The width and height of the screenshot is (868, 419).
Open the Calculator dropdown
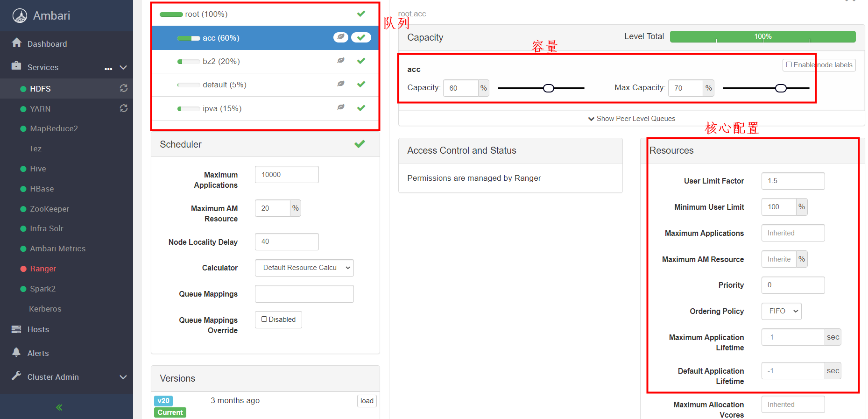click(304, 268)
